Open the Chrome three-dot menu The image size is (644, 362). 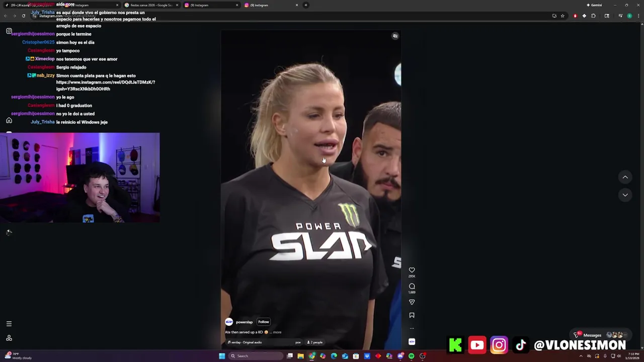coord(638,16)
